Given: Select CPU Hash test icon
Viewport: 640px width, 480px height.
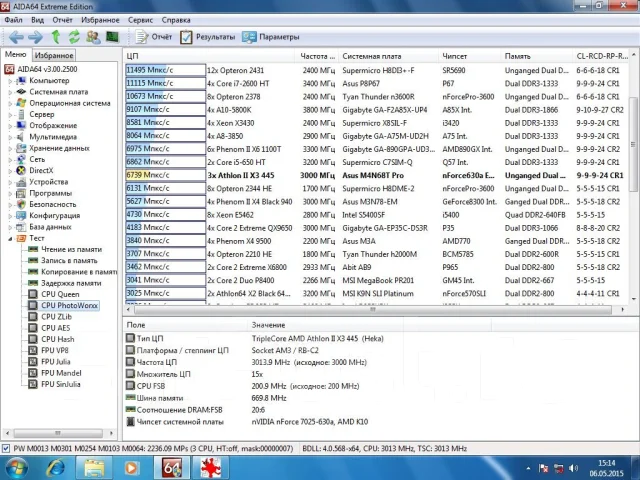Looking at the screenshot, I should click(33, 339).
